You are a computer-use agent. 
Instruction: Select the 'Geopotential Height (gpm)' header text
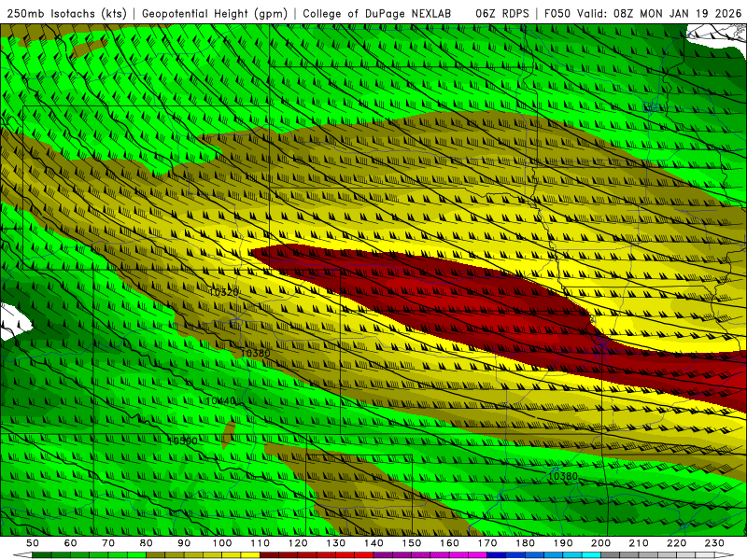pos(215,14)
